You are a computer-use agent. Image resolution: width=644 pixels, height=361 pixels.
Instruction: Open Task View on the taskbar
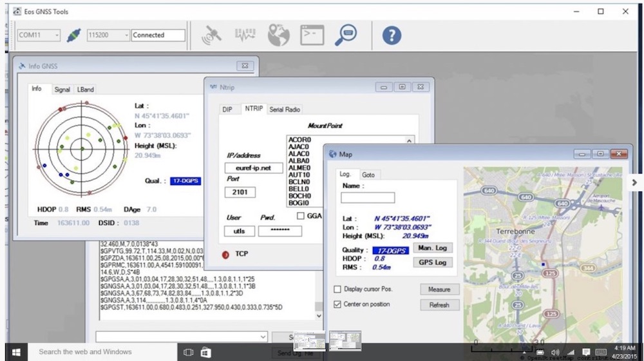click(188, 353)
